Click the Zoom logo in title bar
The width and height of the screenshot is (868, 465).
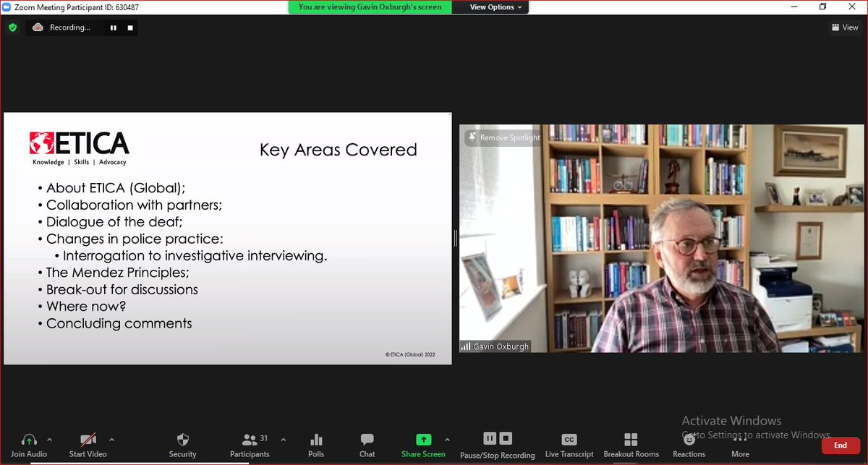click(7, 7)
